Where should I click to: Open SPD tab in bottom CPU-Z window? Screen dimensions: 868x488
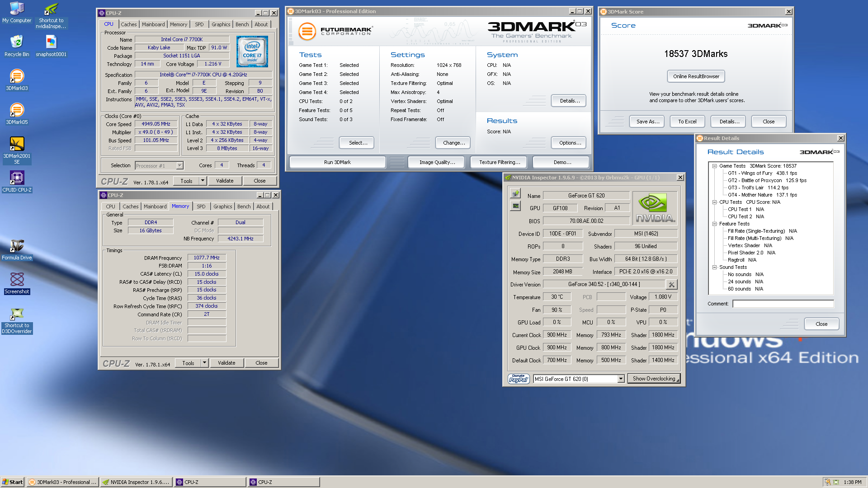point(201,206)
